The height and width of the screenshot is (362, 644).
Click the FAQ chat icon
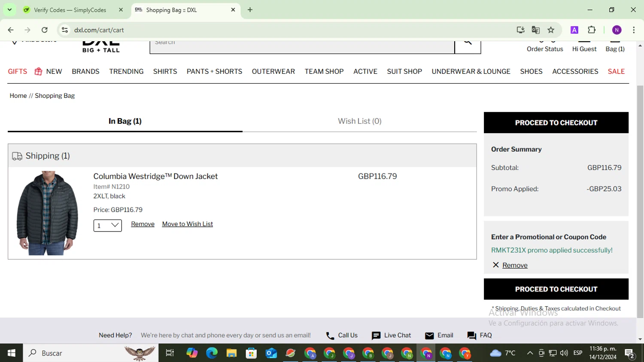[x=471, y=336]
